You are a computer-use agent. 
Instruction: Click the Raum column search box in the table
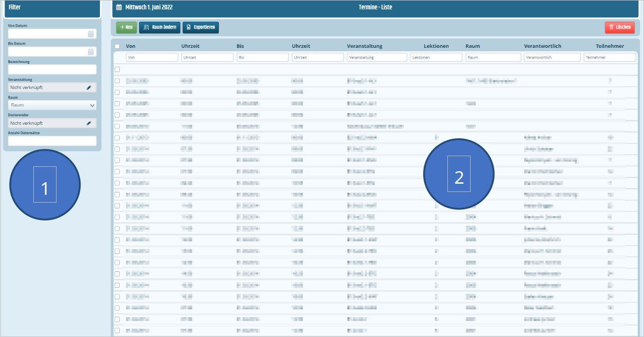(493, 57)
